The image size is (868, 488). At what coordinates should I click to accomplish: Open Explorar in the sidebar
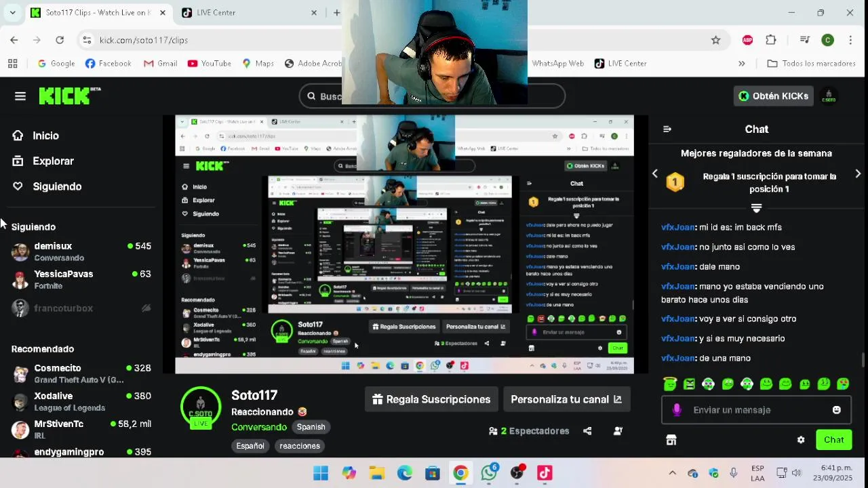pos(53,161)
